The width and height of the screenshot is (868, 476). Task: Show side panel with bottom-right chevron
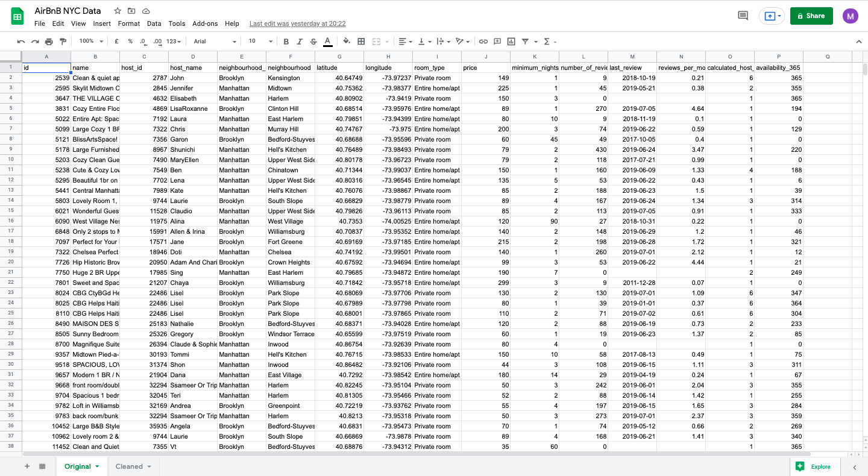tap(855, 467)
